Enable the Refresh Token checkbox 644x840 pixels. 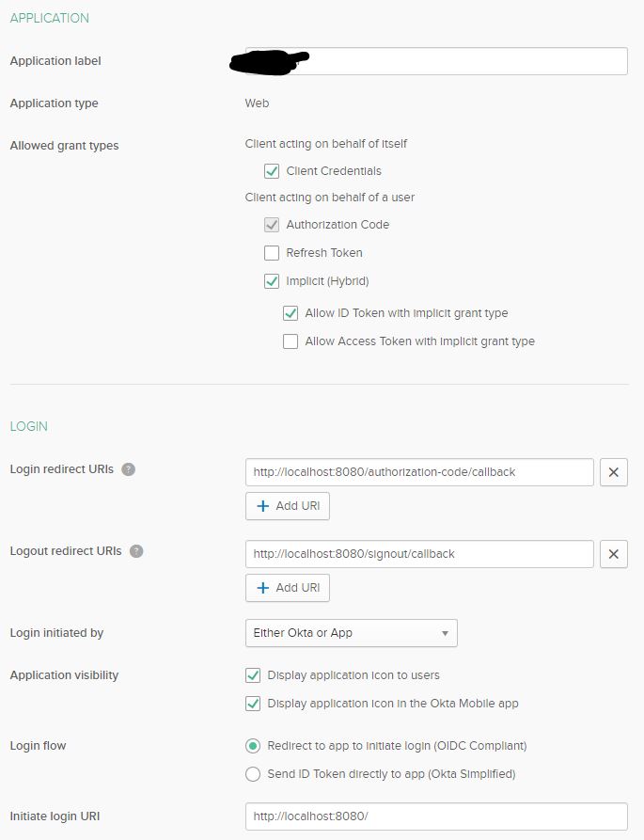(x=272, y=253)
